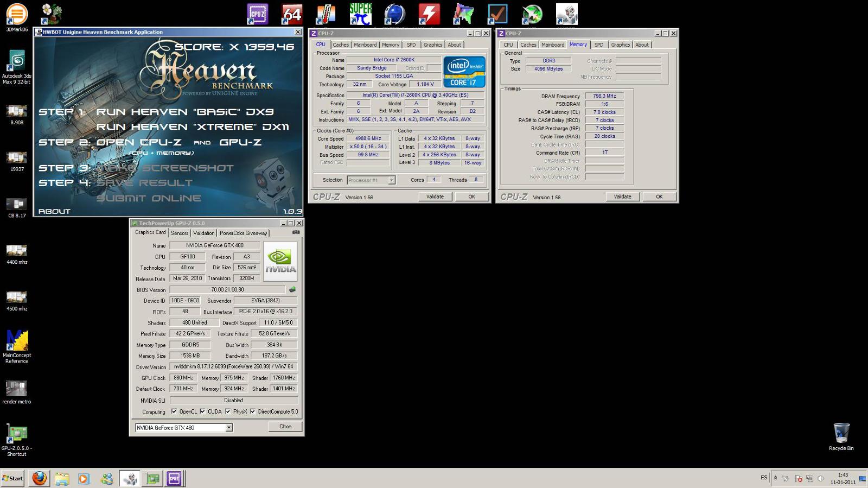The width and height of the screenshot is (868, 488).
Task: Open the red lightning bolt desktop shortcut
Action: click(x=429, y=14)
